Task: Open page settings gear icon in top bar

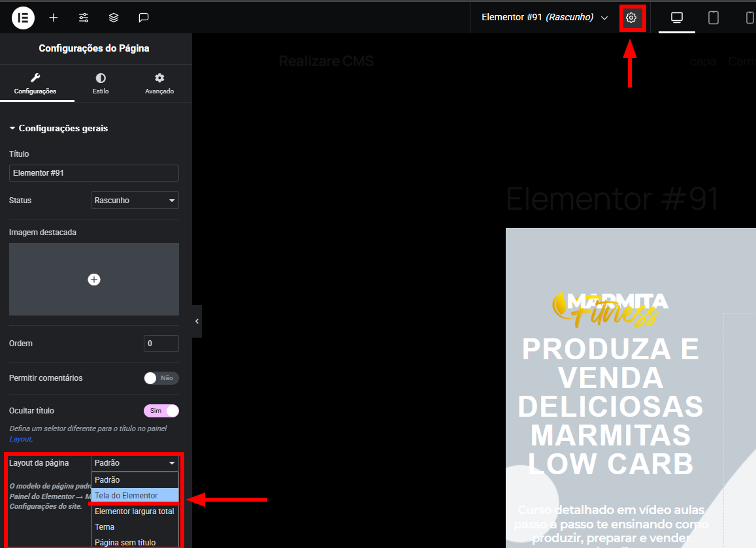Action: click(631, 18)
